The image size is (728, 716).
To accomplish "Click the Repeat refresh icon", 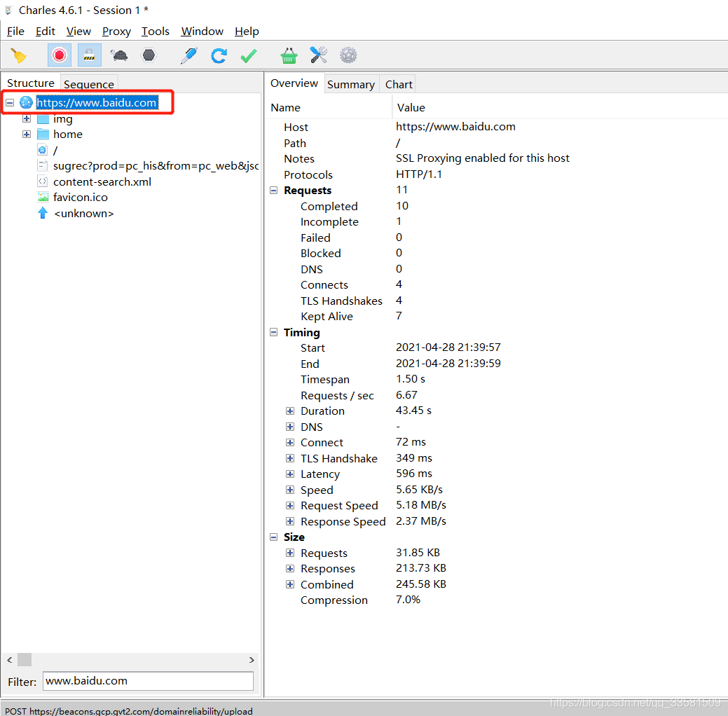I will point(219,55).
